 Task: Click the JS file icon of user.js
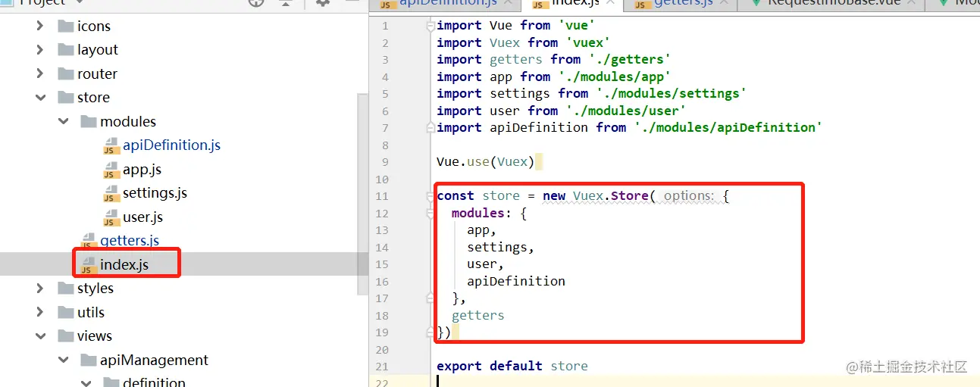coord(111,217)
